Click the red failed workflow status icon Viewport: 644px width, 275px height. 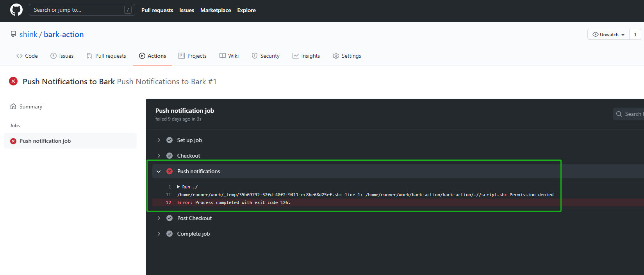13,81
